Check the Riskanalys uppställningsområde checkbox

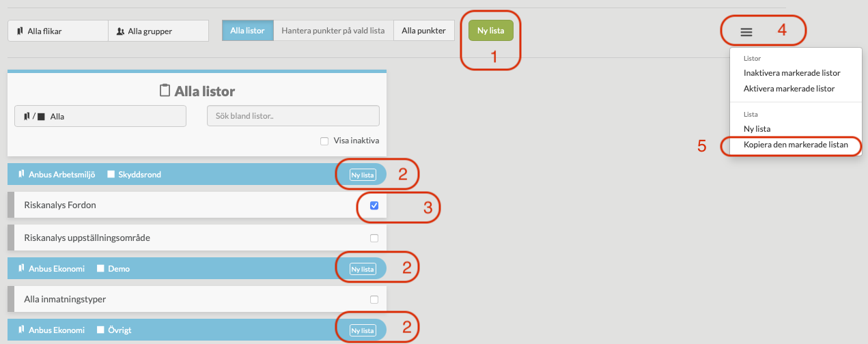pyautogui.click(x=374, y=238)
